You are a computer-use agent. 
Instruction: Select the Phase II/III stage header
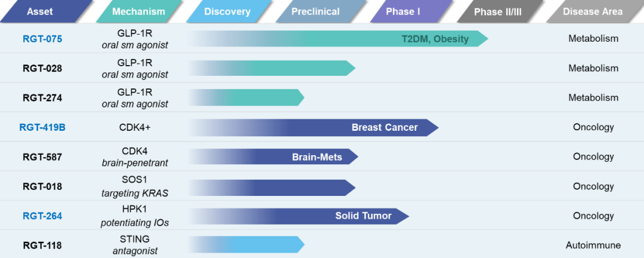click(498, 11)
